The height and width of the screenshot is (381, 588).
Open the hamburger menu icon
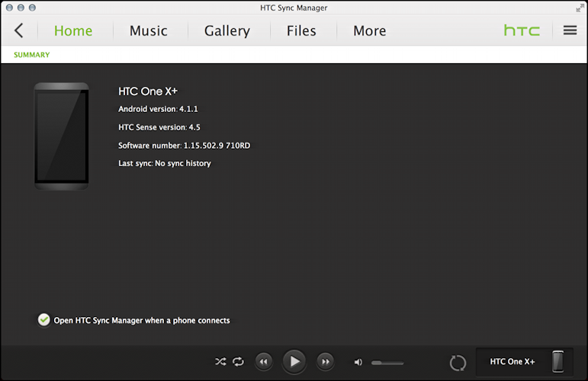tap(570, 30)
